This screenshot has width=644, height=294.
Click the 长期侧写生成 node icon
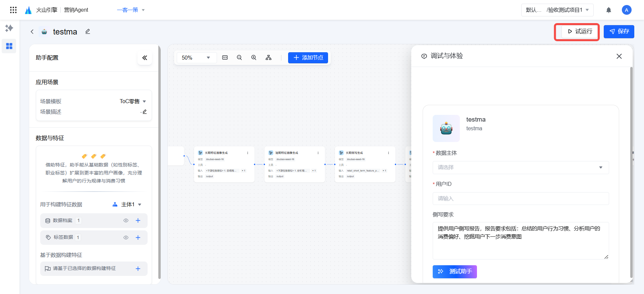[x=341, y=153]
